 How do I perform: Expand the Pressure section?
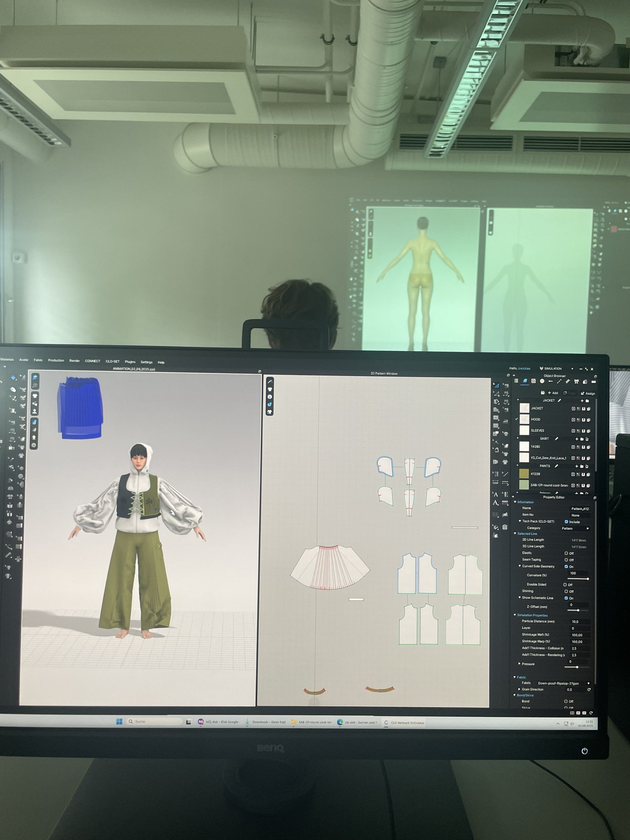click(x=519, y=664)
